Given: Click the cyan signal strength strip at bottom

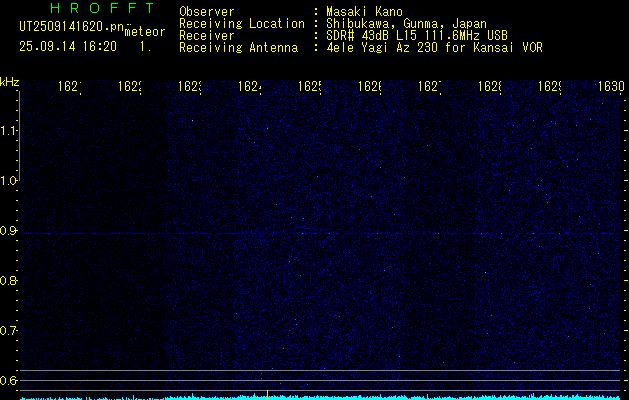Looking at the screenshot, I should pyautogui.click(x=321, y=398).
